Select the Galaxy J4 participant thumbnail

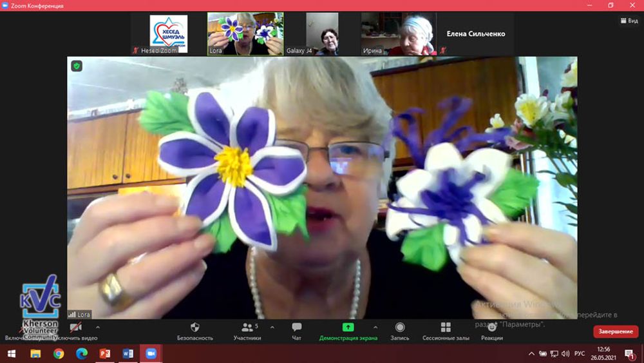(x=322, y=34)
